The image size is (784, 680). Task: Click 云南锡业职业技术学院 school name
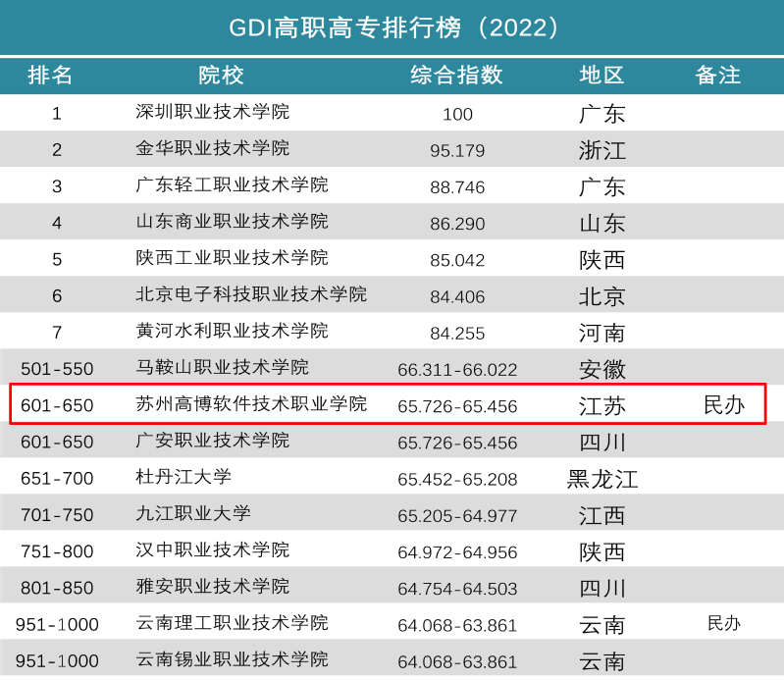[x=232, y=659]
